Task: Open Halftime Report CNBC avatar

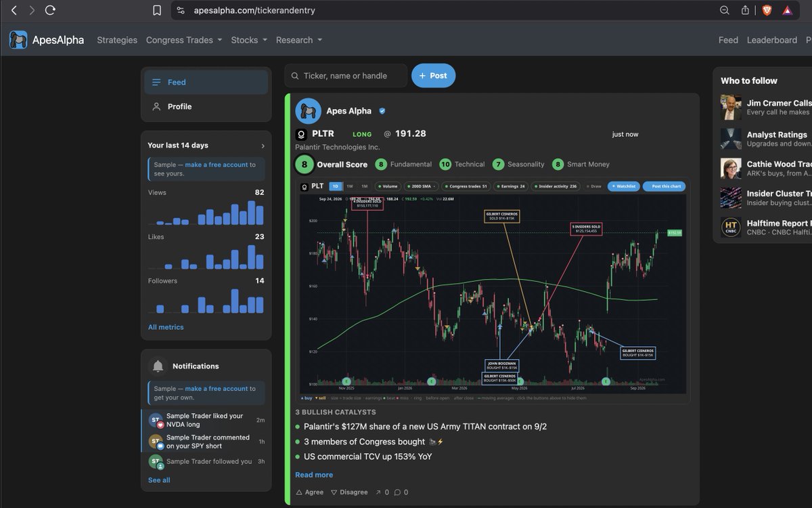Action: [731, 227]
